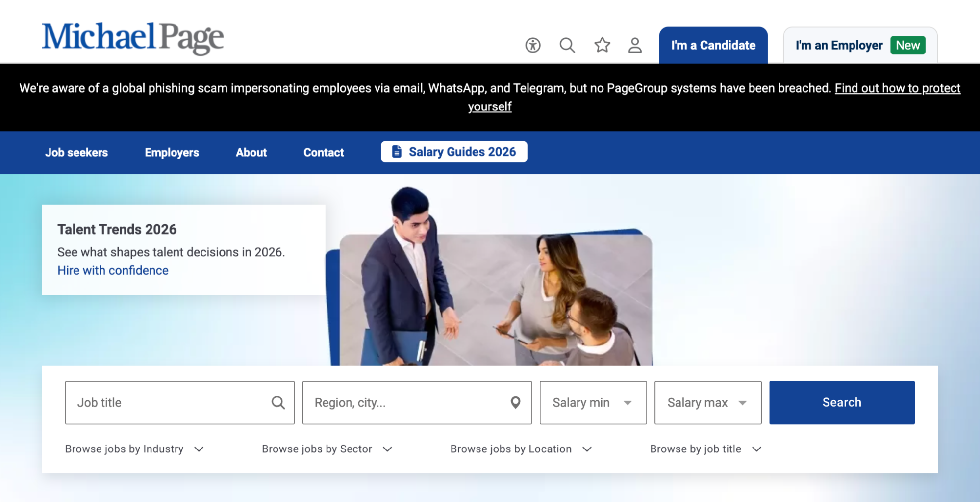Open the Job seekers menu
This screenshot has height=502, width=980.
76,153
